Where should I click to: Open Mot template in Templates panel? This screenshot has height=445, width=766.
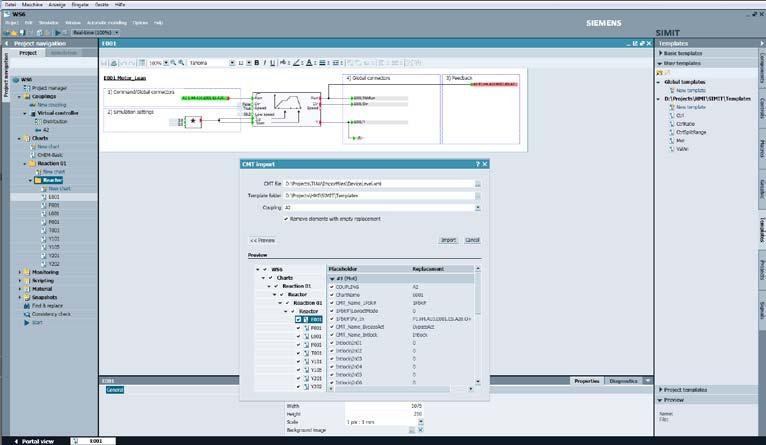(681, 140)
